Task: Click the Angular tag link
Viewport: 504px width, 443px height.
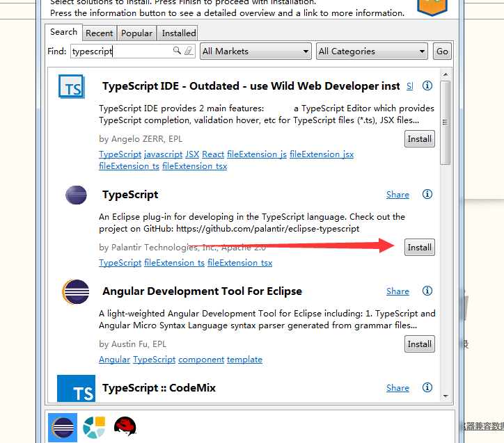Action: coord(114,360)
